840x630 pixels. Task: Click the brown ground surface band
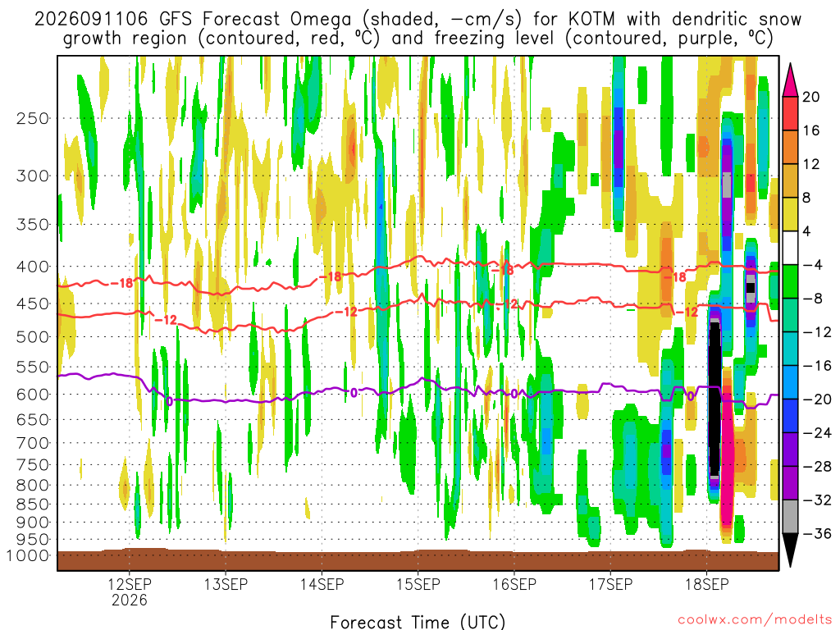tap(418, 559)
